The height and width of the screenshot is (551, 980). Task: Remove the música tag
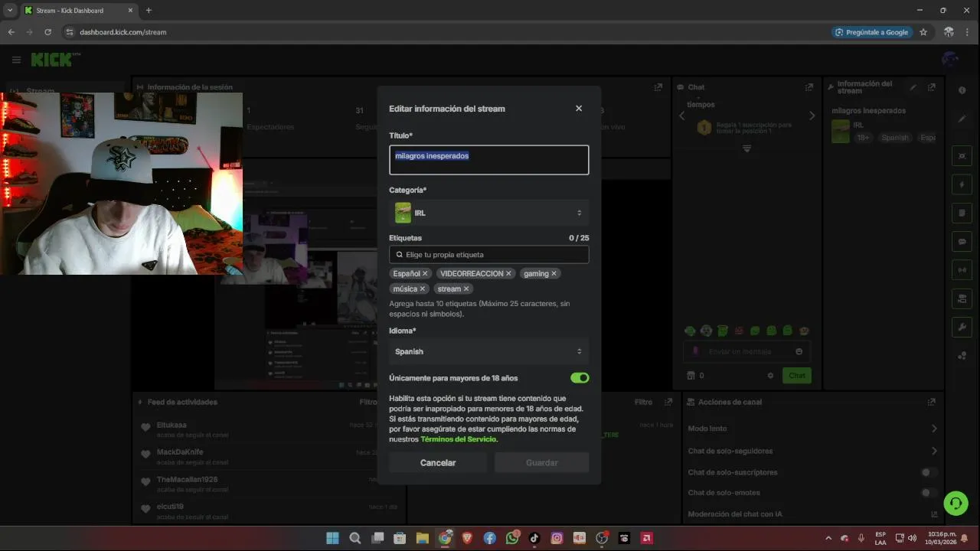(x=422, y=289)
